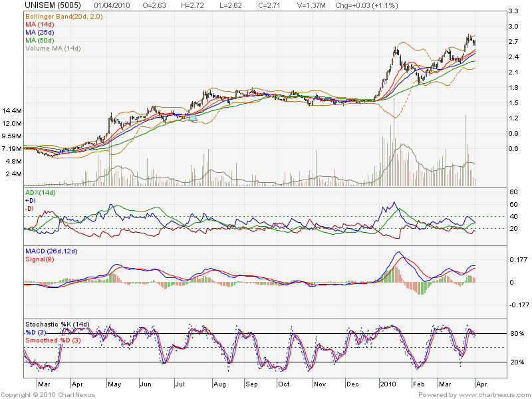This screenshot has height=399, width=532.
Task: Click the 0.6 price axis label
Action: (x=513, y=148)
